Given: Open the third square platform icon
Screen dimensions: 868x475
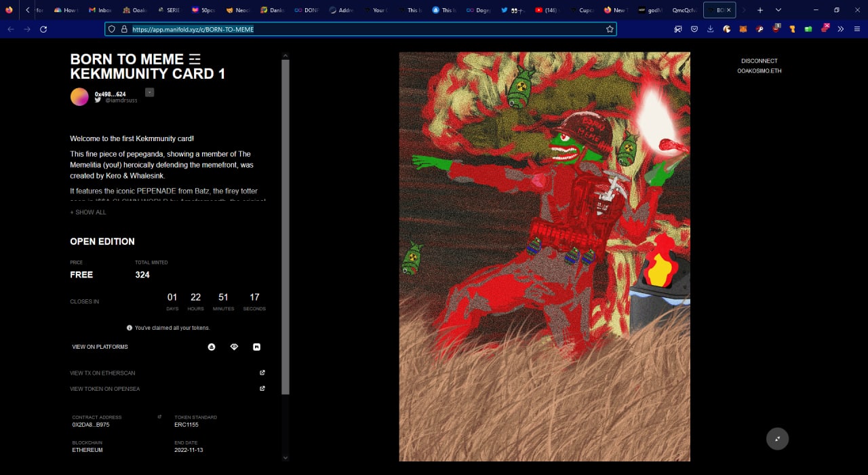Looking at the screenshot, I should coord(256,347).
